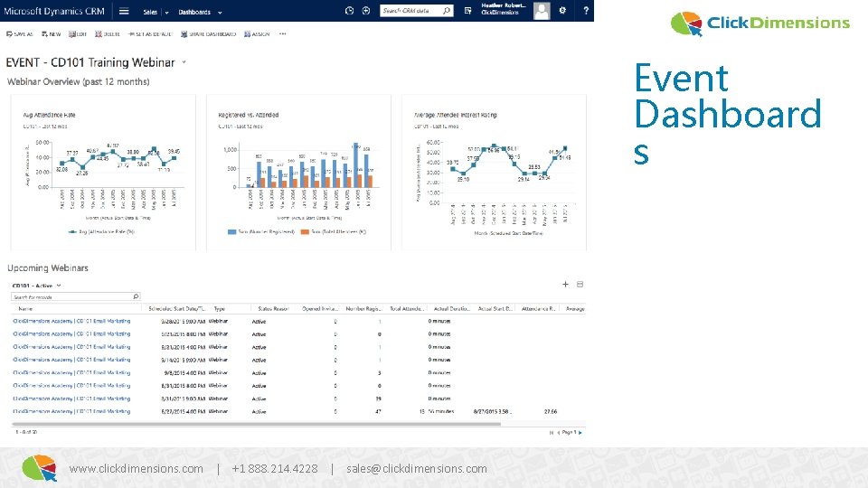Open the recently viewed items clock icon
868x488 pixels.
click(x=349, y=11)
